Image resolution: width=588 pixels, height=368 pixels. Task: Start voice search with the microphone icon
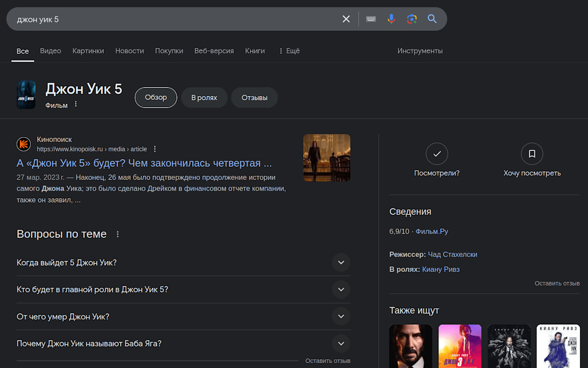coord(391,19)
